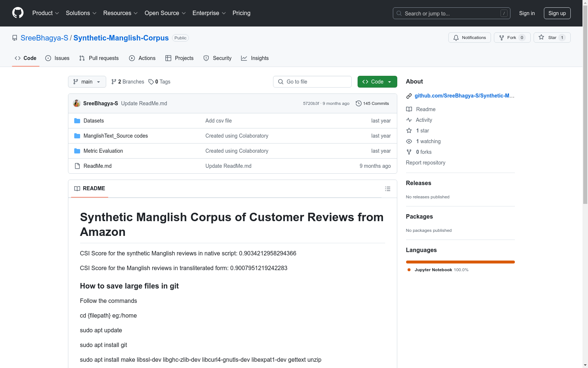Viewport: 588px width, 368px height.
Task: Click the branch icon beside 2 Branches
Action: click(114, 82)
